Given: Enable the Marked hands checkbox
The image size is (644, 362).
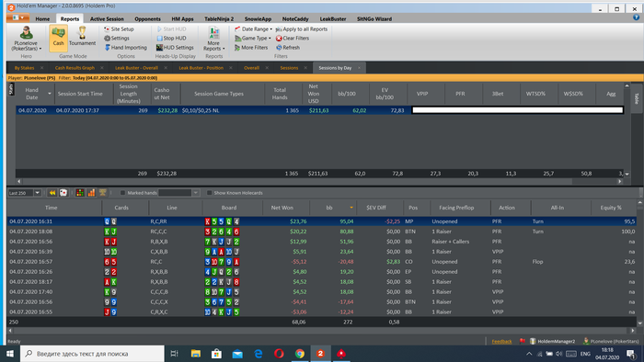Looking at the screenshot, I should tap(122, 193).
